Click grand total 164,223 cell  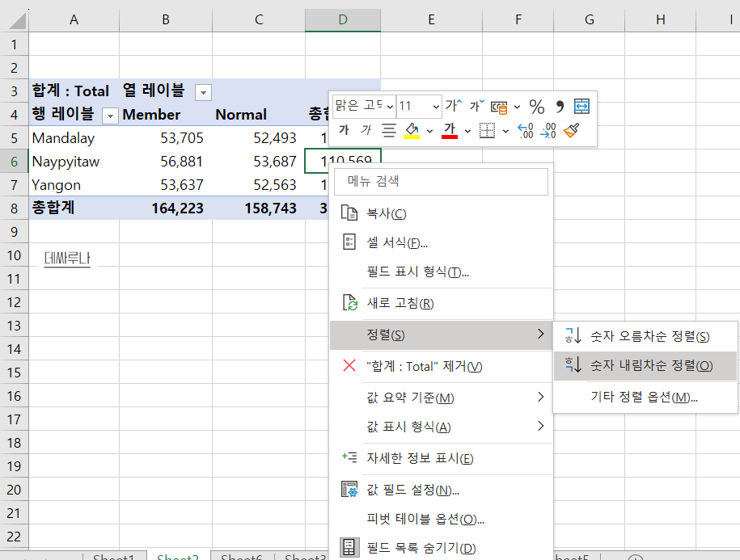pos(166,208)
